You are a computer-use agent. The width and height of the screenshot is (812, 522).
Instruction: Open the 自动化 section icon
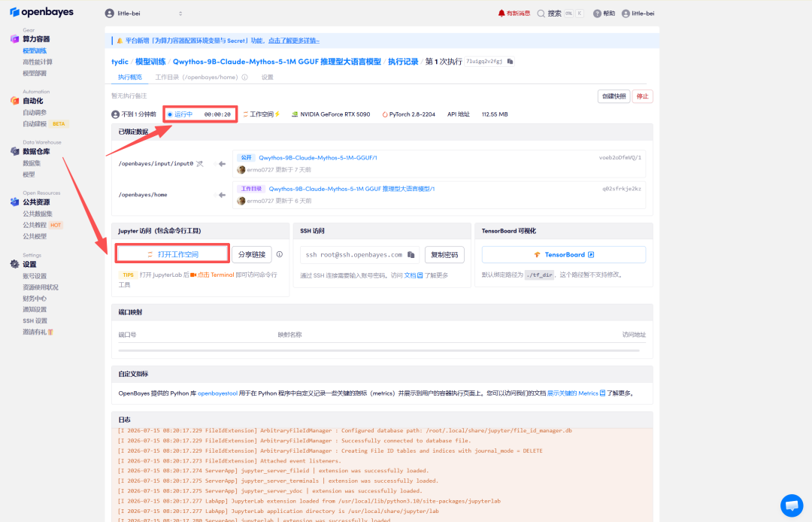14,101
